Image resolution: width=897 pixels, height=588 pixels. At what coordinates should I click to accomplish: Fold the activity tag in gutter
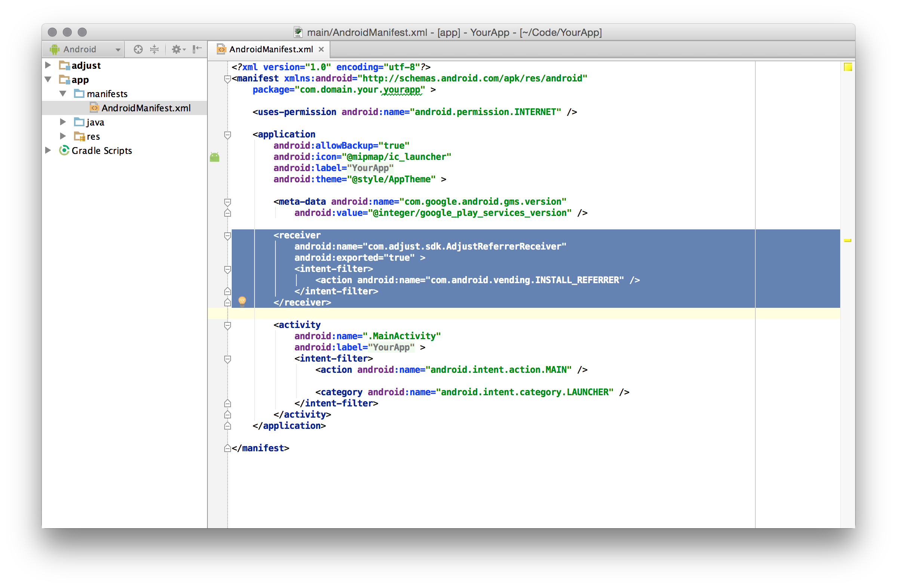click(228, 325)
